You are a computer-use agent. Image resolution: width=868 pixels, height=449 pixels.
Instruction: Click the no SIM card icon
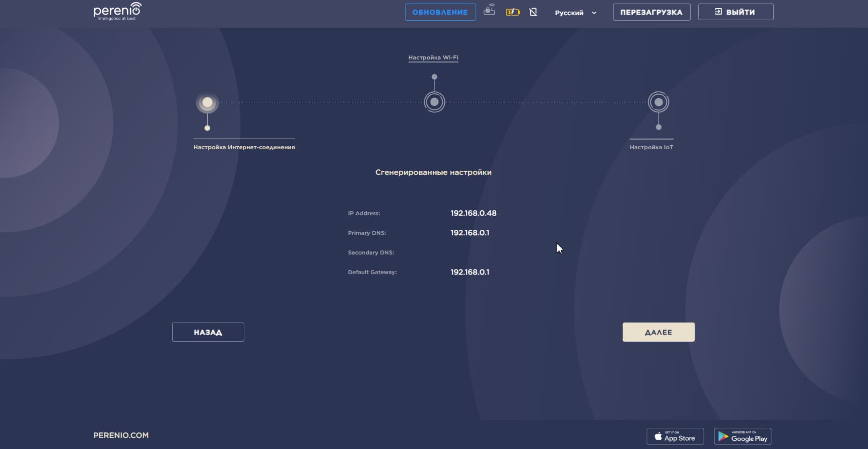tap(533, 12)
